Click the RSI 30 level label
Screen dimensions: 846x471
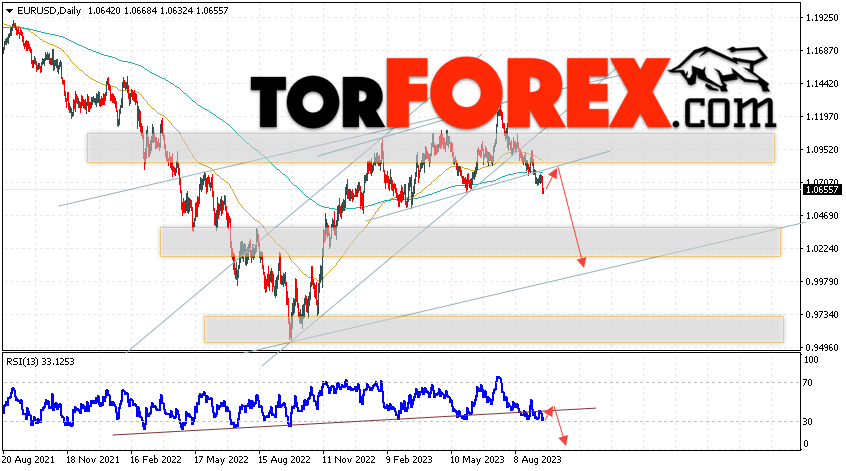click(x=808, y=421)
